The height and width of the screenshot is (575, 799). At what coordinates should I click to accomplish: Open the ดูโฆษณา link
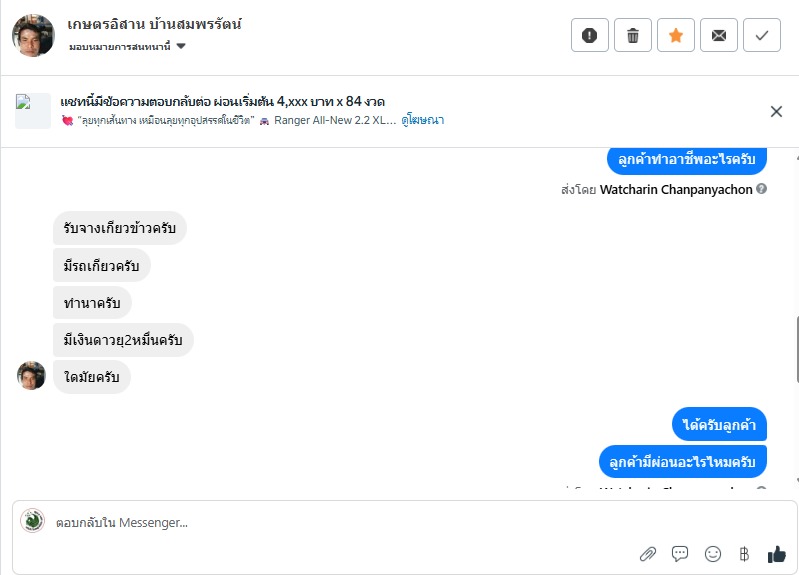(422, 120)
